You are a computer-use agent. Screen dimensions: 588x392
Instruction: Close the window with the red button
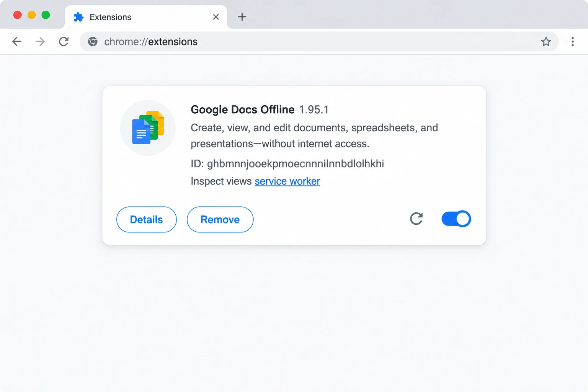(x=18, y=15)
